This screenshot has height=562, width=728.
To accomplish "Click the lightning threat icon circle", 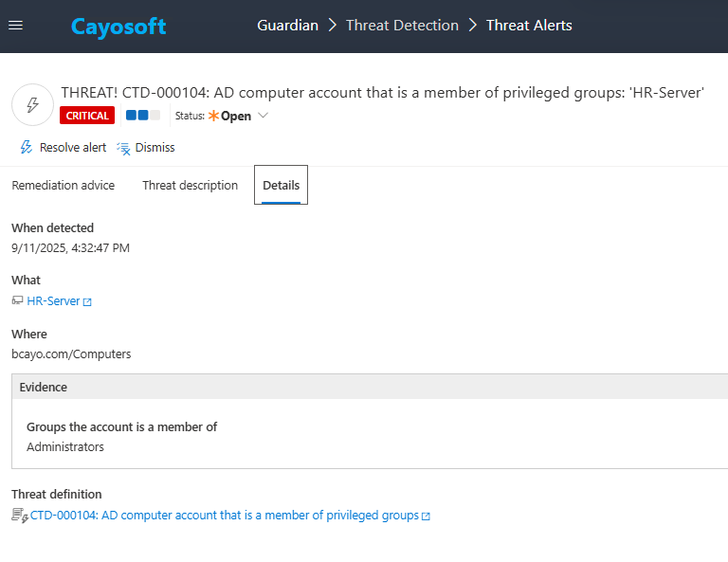I will [x=32, y=104].
